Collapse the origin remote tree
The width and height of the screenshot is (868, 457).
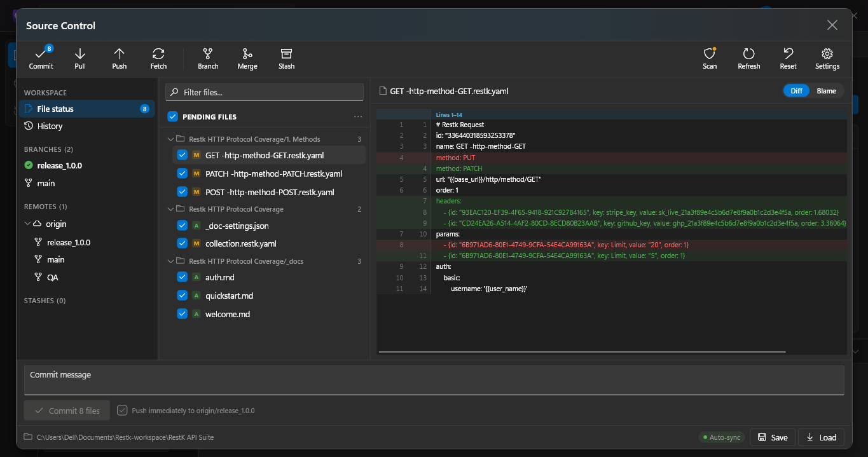28,224
